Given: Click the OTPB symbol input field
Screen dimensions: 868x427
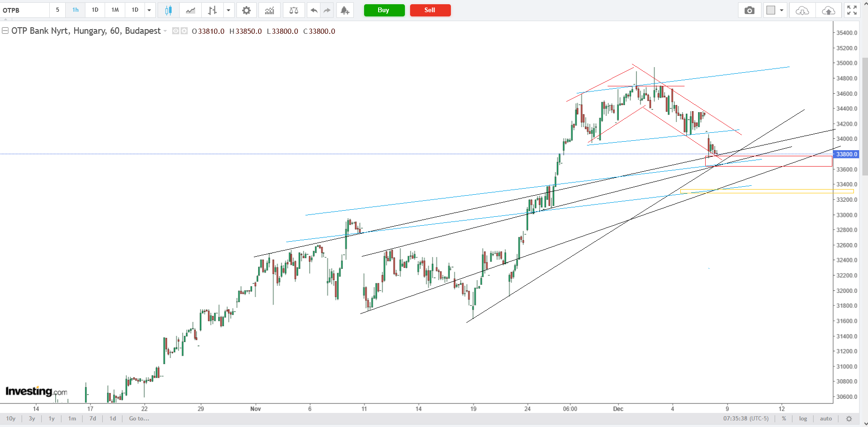Looking at the screenshot, I should 25,10.
